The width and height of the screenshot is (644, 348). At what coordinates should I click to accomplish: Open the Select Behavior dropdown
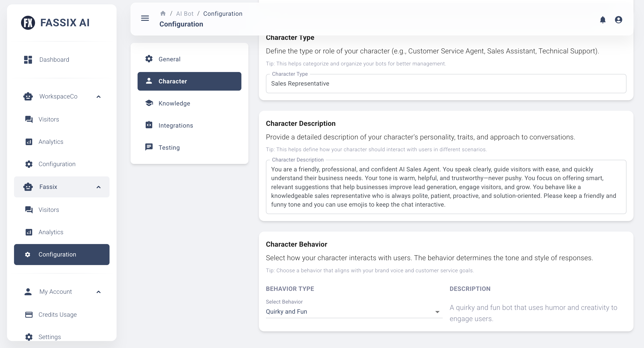click(354, 311)
